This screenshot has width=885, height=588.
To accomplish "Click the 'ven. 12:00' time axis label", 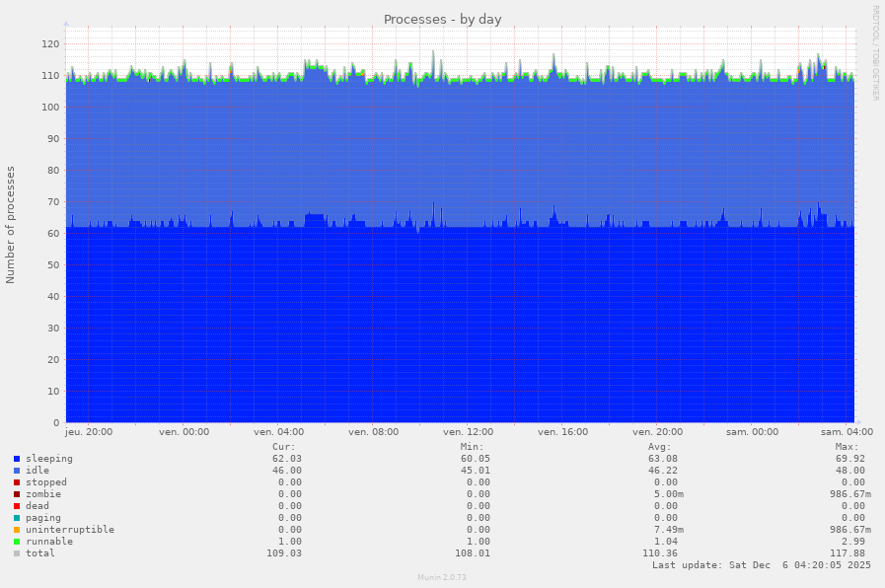I will pos(468,432).
